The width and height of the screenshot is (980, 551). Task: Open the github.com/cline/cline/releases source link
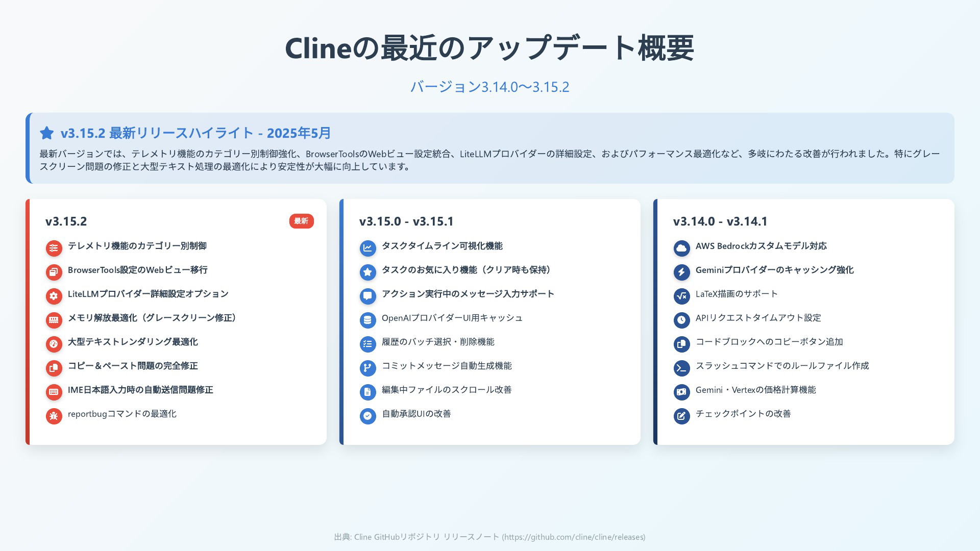(x=574, y=537)
